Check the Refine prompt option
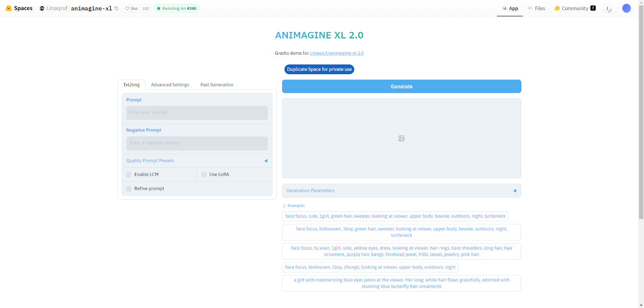Image resolution: width=644 pixels, height=308 pixels. coord(129,189)
